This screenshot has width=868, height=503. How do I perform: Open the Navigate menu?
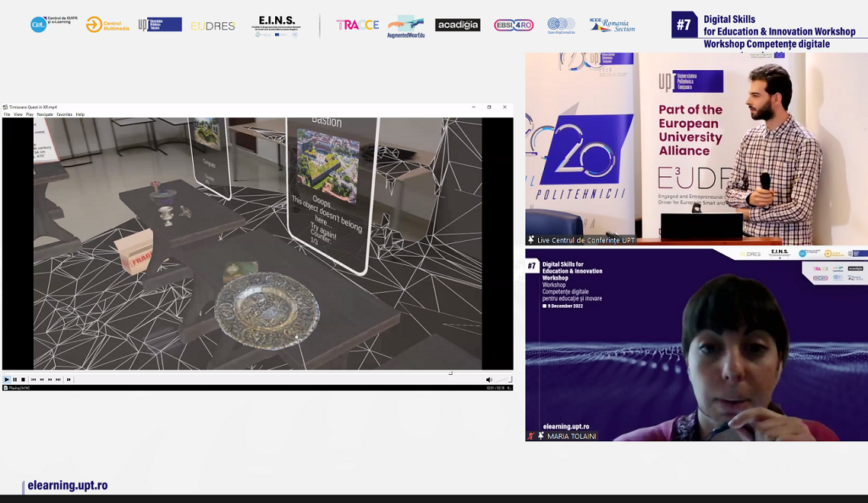pyautogui.click(x=45, y=114)
